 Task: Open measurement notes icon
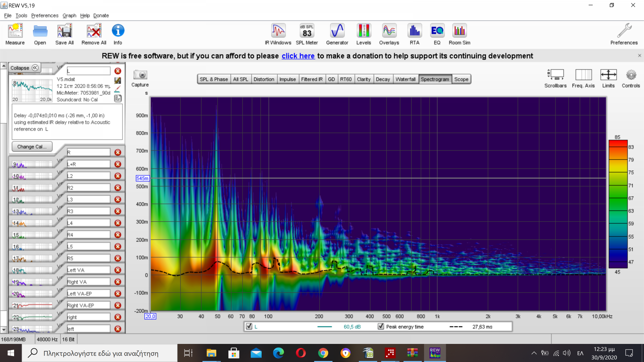pyautogui.click(x=118, y=98)
